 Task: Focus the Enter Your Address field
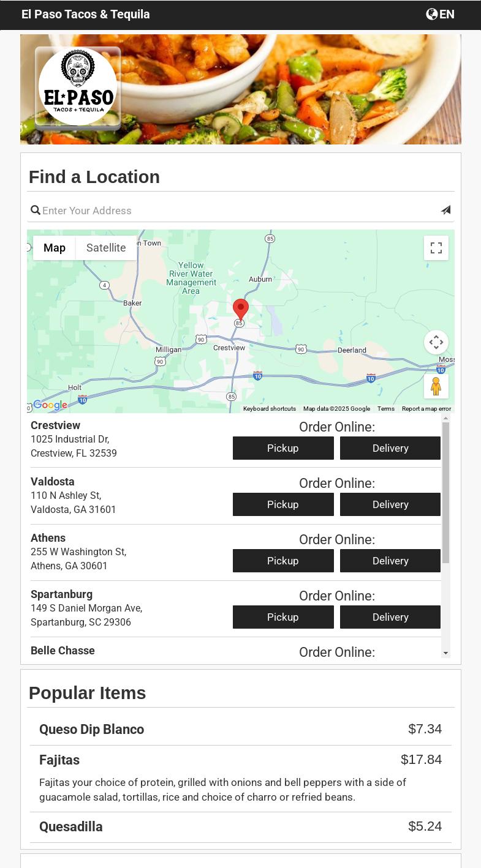tap(240, 211)
